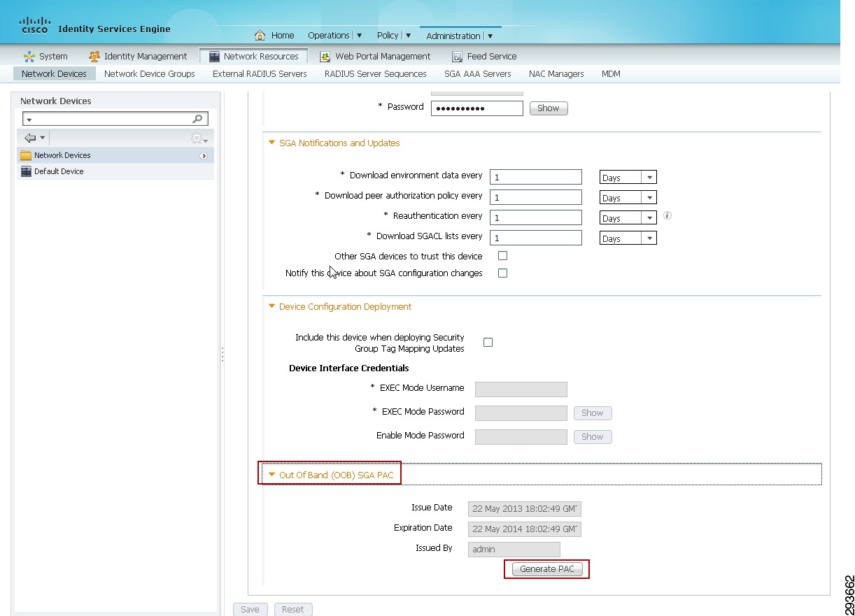Click the Password field
The image size is (855, 616).
(476, 108)
